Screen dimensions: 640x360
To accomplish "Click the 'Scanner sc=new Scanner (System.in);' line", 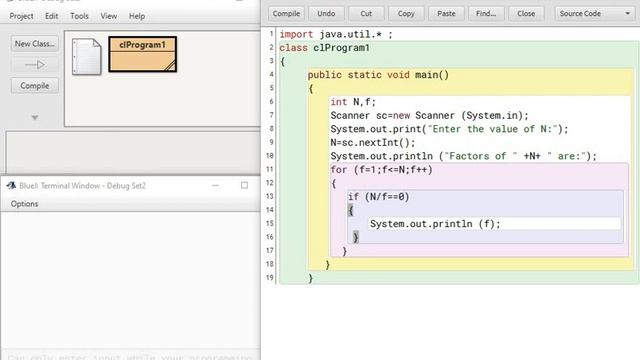I will 429,116.
